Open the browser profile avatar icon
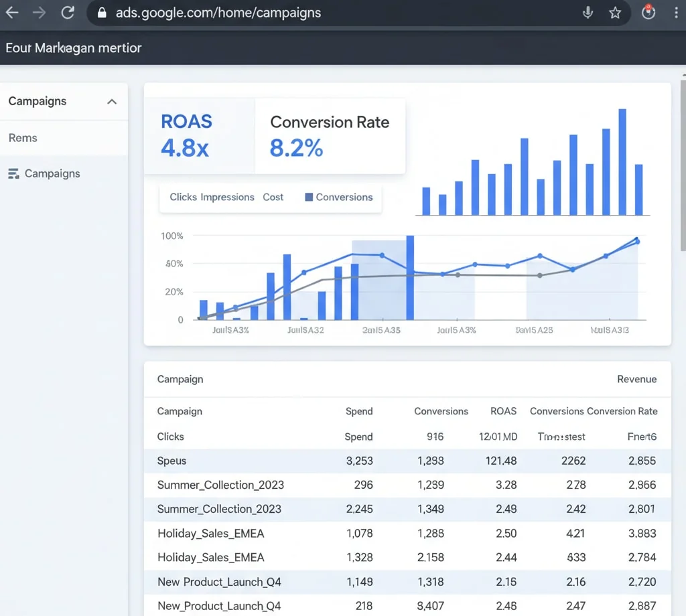 [648, 12]
